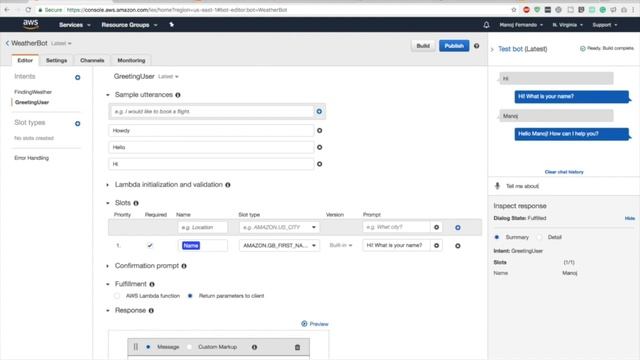Focus the test bot chat input

[569, 186]
